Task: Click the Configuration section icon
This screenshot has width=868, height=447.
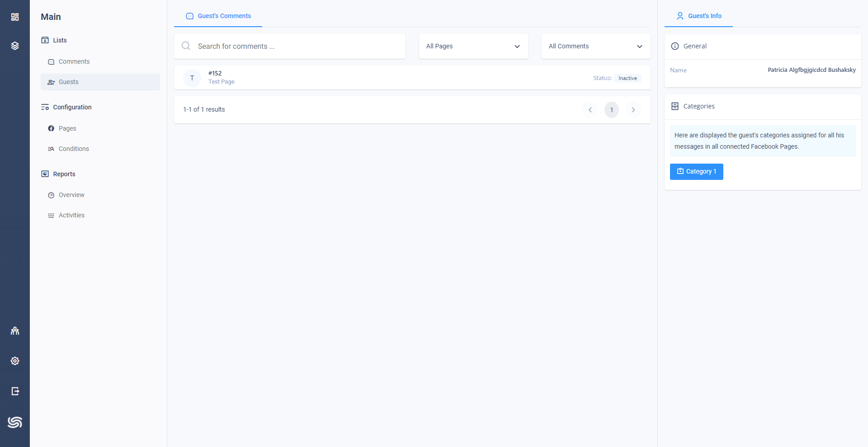Action: tap(45, 107)
